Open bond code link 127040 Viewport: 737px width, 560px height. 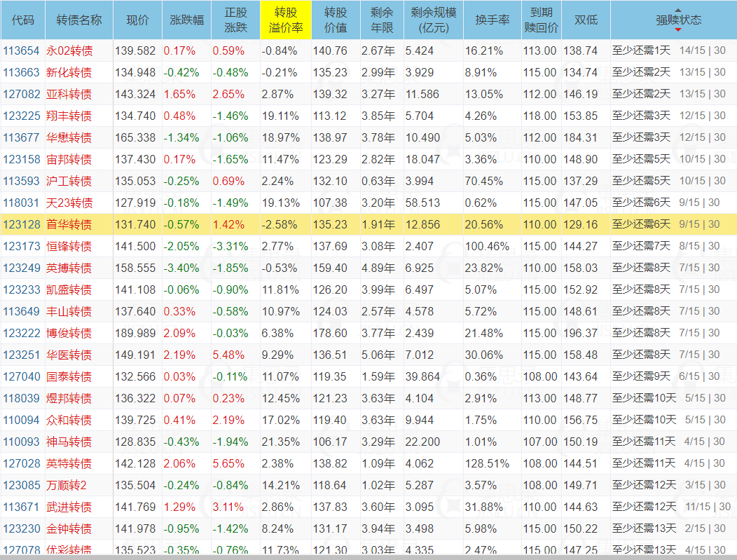pos(22,376)
